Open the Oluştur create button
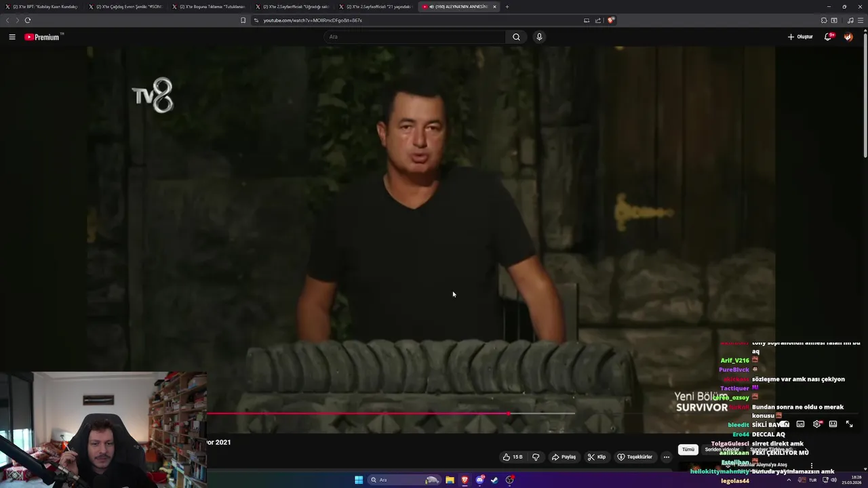 click(800, 37)
